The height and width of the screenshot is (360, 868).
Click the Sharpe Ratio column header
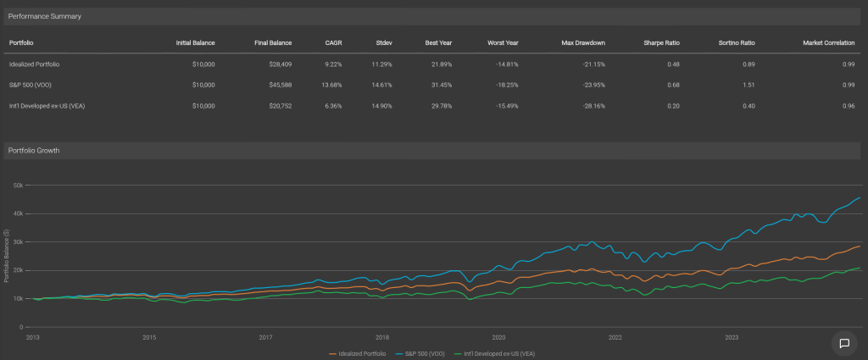point(661,42)
